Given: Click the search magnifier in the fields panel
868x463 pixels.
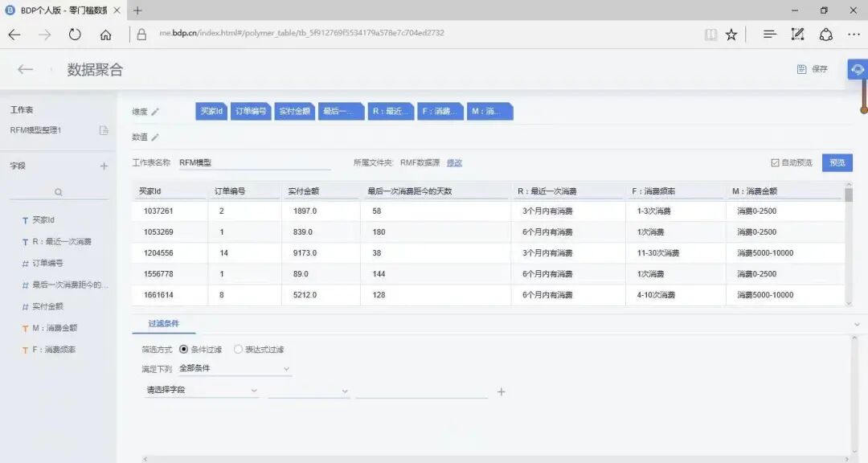Looking at the screenshot, I should pyautogui.click(x=59, y=191).
